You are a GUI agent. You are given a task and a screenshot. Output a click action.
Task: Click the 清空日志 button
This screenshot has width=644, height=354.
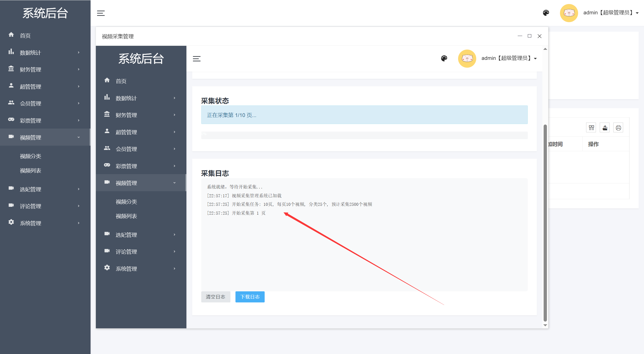(x=216, y=297)
